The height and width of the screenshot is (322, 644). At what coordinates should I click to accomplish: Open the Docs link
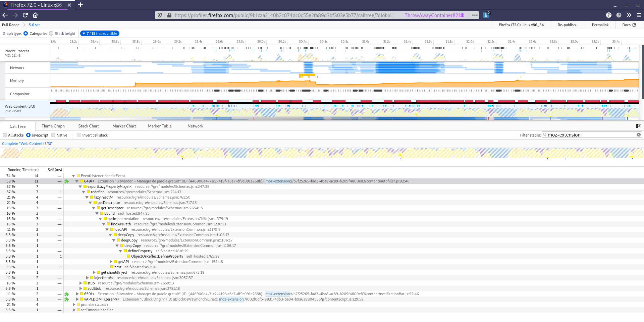629,25
